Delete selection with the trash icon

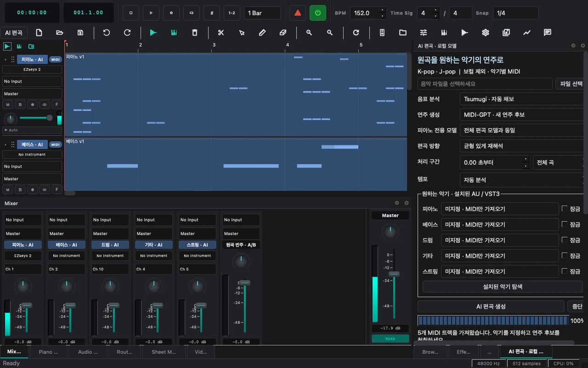tap(195, 33)
